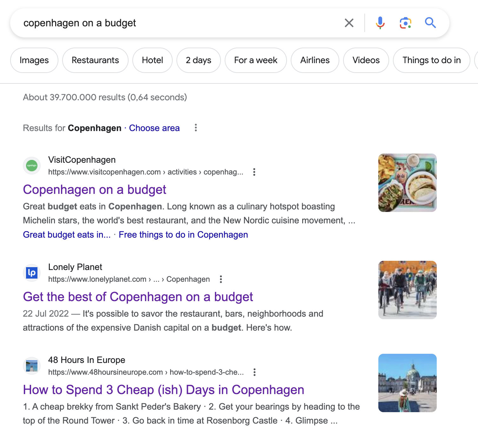Viewport: 478px width, 448px height.
Task: Open Google Lens image search
Action: click(x=405, y=23)
